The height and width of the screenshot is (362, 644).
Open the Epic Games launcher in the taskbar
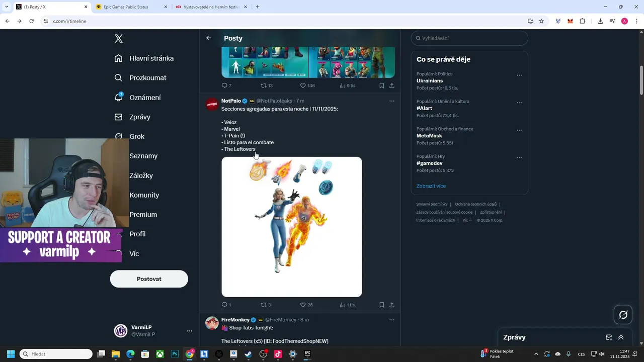coord(307,354)
